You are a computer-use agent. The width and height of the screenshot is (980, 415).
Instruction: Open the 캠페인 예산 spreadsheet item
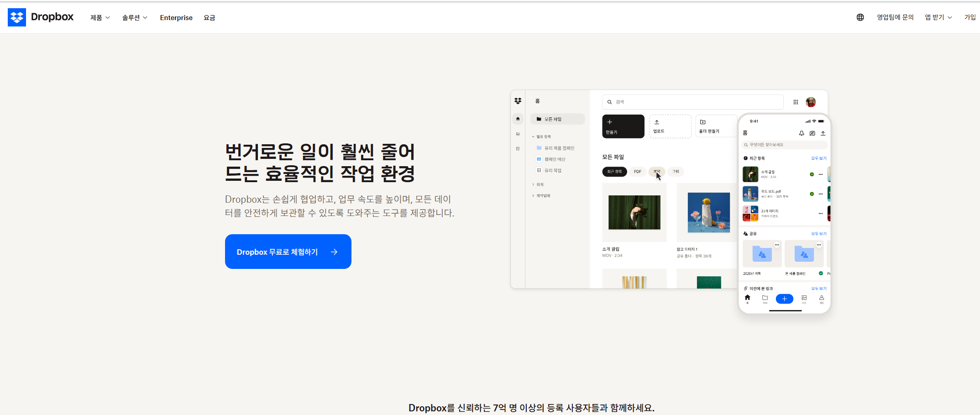pos(551,159)
